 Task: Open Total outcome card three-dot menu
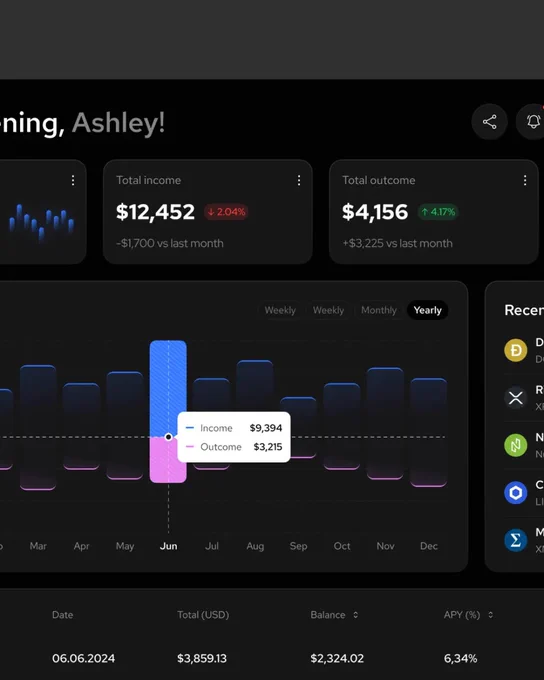click(525, 180)
